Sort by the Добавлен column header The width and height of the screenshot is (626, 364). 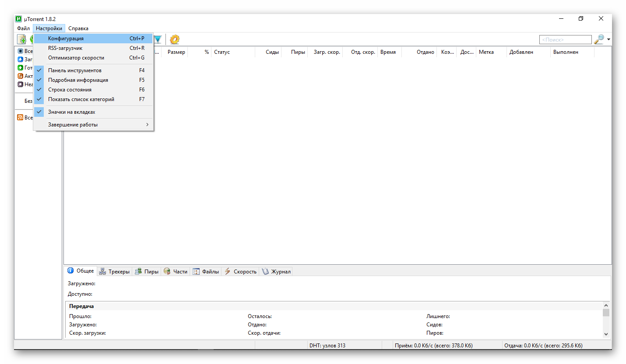528,52
